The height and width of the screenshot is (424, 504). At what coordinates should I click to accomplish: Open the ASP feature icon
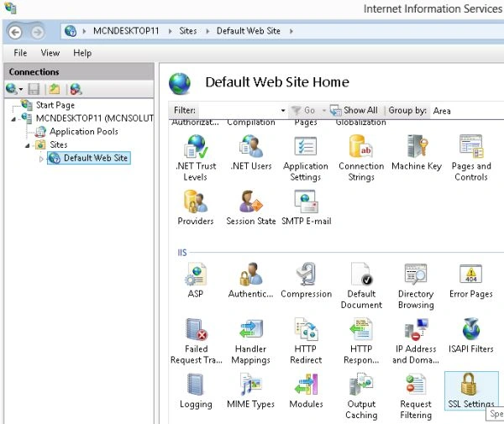[196, 280]
